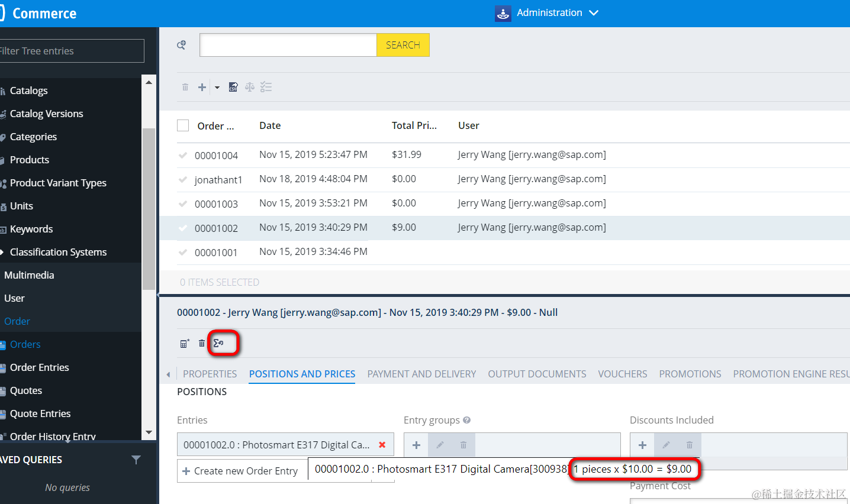This screenshot has width=850, height=504.
Task: Click the recalculate order sigma icon
Action: 218,343
